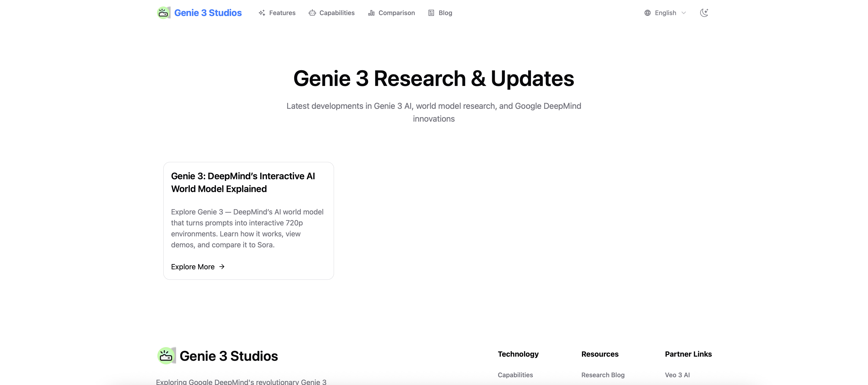Screen dimensions: 868x385
Task: Click Explore More link on article card
Action: coord(198,267)
